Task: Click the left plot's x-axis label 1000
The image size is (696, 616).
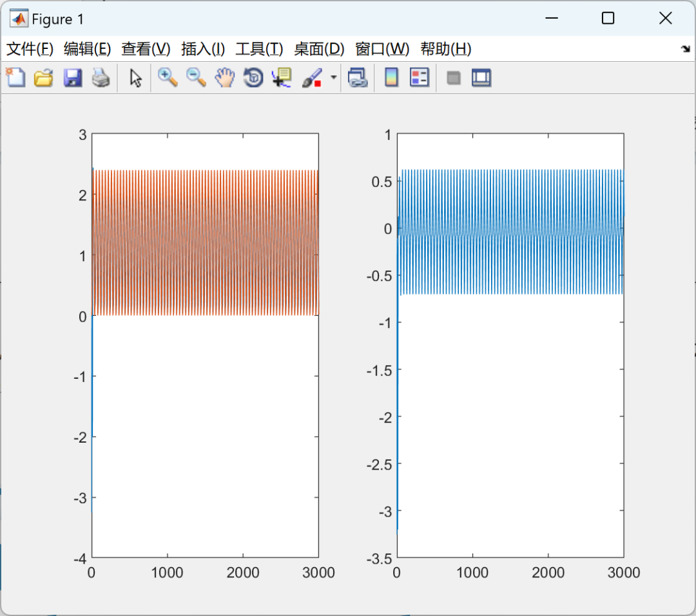Action: [x=167, y=573]
